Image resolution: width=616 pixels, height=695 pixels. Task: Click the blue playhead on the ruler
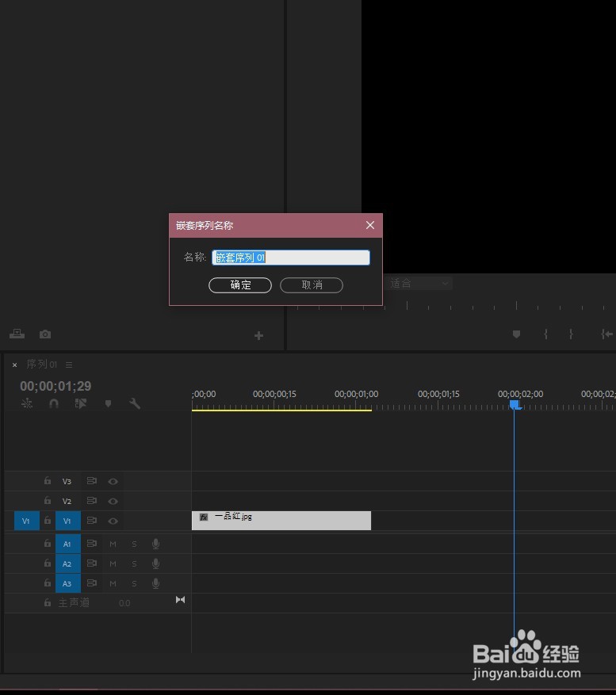[515, 405]
